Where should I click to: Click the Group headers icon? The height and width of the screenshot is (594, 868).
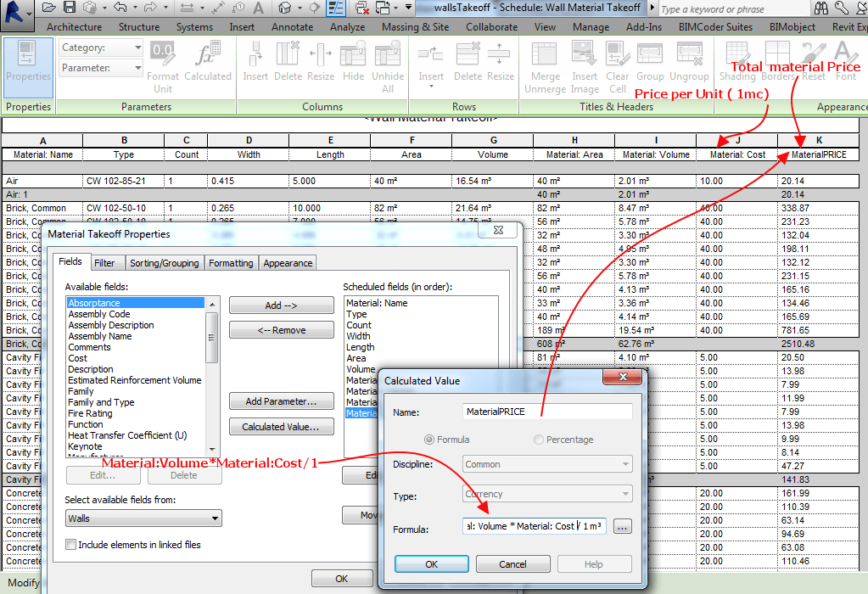pos(650,54)
